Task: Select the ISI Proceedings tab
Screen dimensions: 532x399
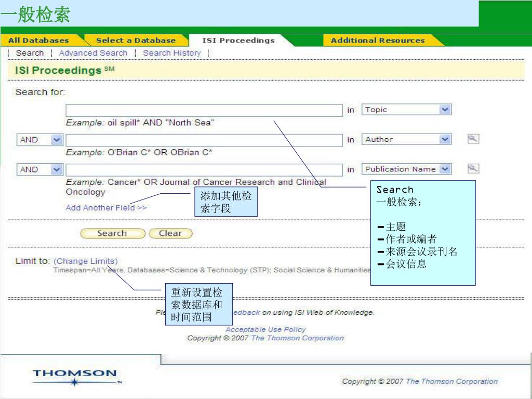Action: point(238,41)
